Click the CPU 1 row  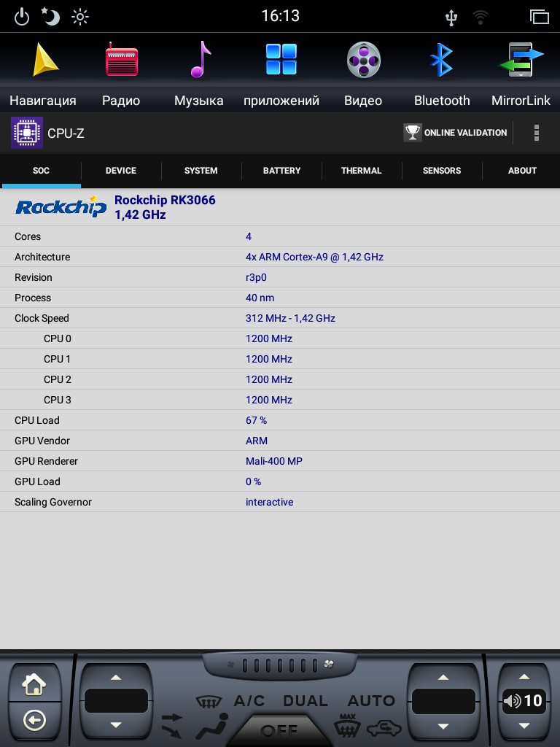coord(280,359)
